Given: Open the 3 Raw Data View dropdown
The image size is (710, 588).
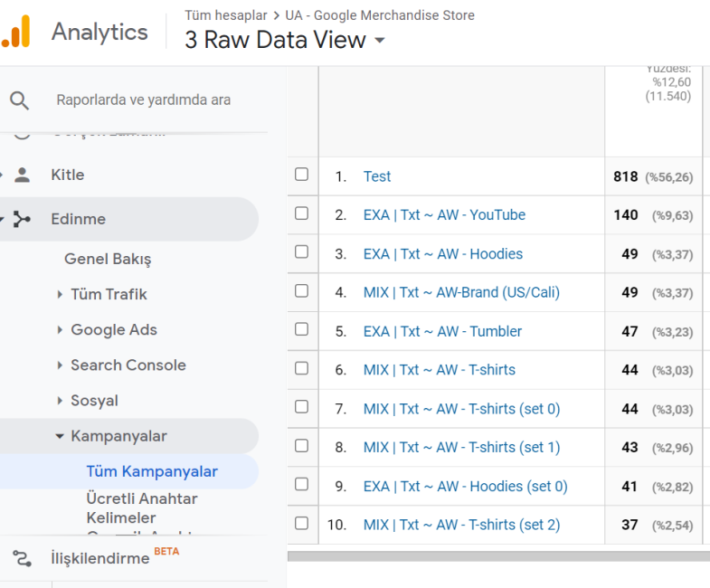Looking at the screenshot, I should 285,40.
